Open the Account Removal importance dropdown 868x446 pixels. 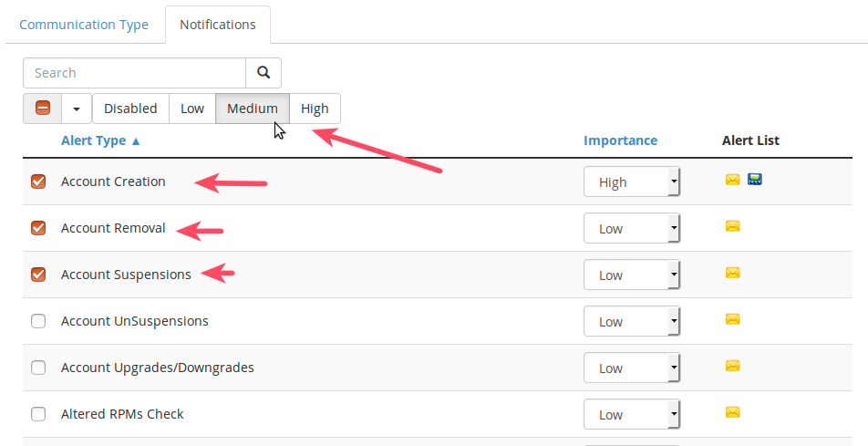tap(632, 228)
